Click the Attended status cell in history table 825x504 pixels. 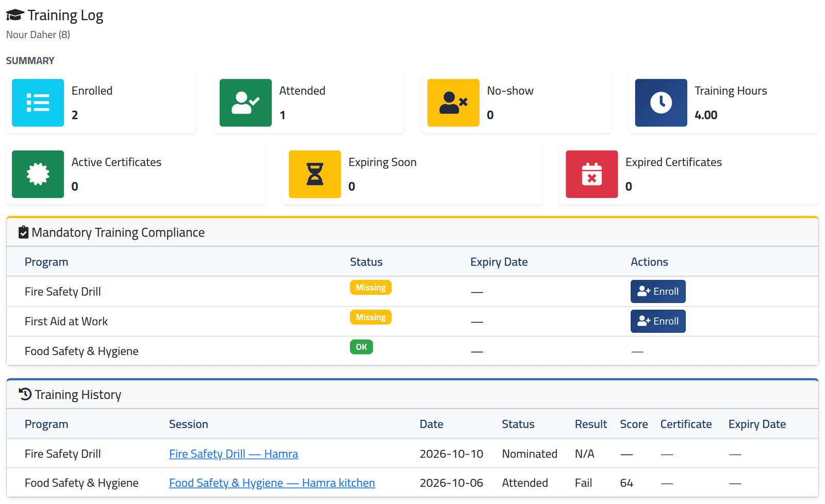[525, 483]
